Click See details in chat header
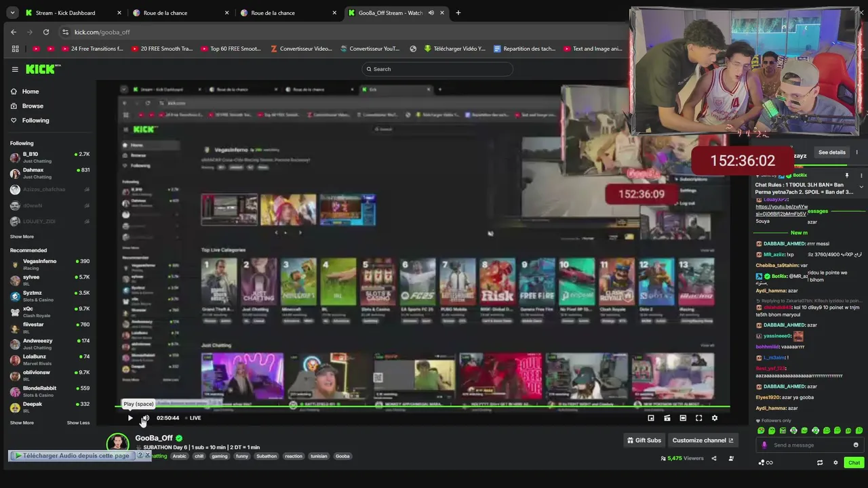The width and height of the screenshot is (868, 488). click(831, 152)
